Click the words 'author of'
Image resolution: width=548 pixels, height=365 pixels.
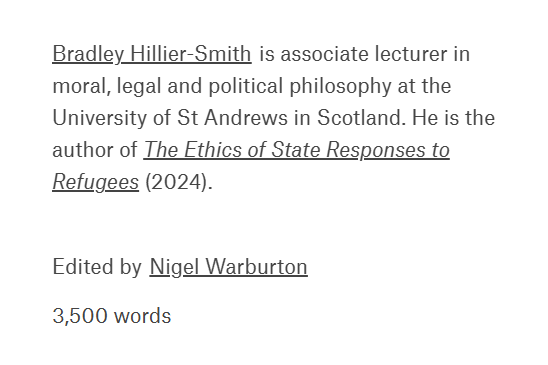[95, 150]
